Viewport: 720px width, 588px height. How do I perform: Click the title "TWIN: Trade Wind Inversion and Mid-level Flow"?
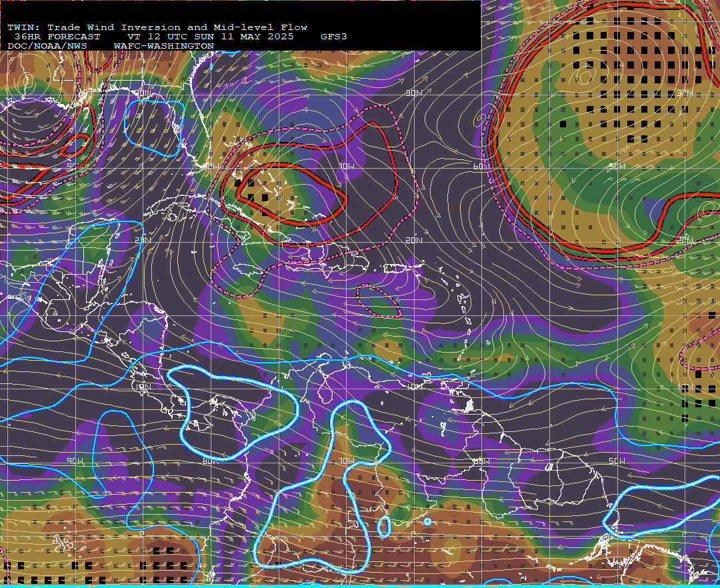tap(157, 27)
